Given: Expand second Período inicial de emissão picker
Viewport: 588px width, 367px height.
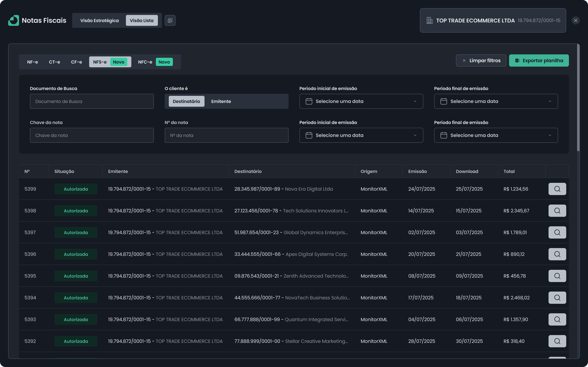Looking at the screenshot, I should [361, 135].
